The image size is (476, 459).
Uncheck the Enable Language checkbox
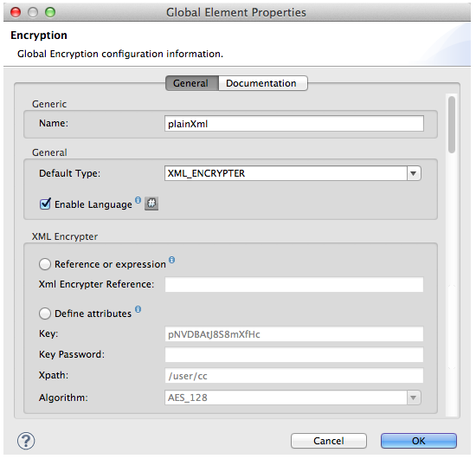45,204
